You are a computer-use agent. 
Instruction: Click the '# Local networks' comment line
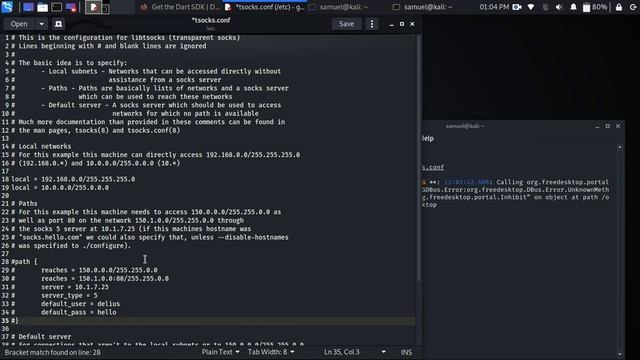[x=41, y=146]
